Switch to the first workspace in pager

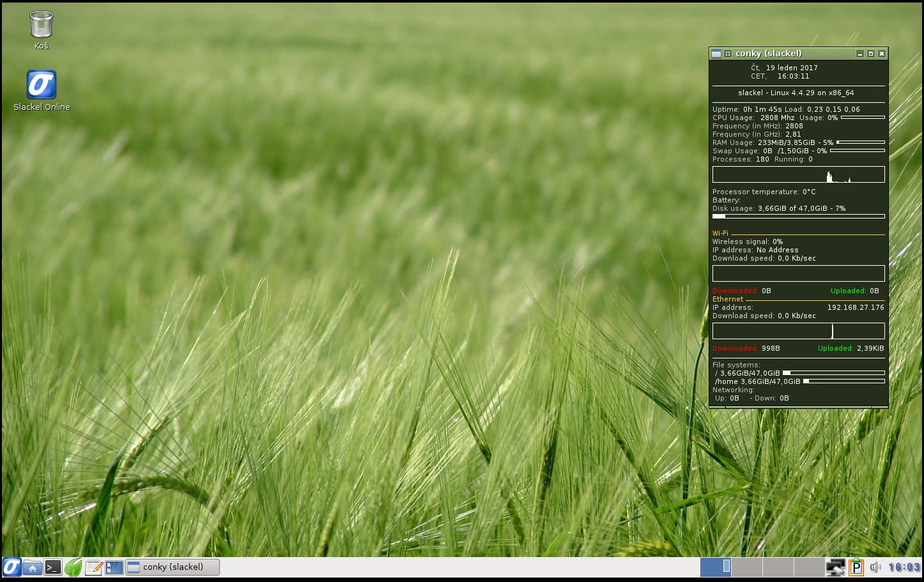click(x=716, y=567)
